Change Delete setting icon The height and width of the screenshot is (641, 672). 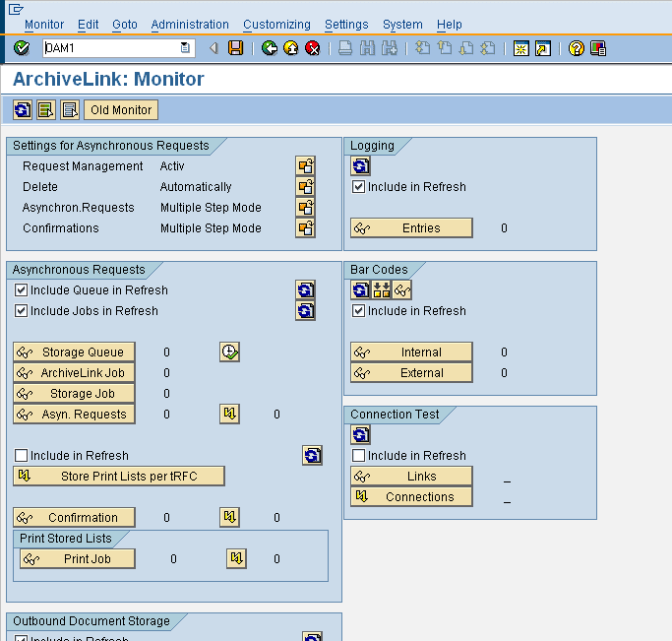point(305,186)
